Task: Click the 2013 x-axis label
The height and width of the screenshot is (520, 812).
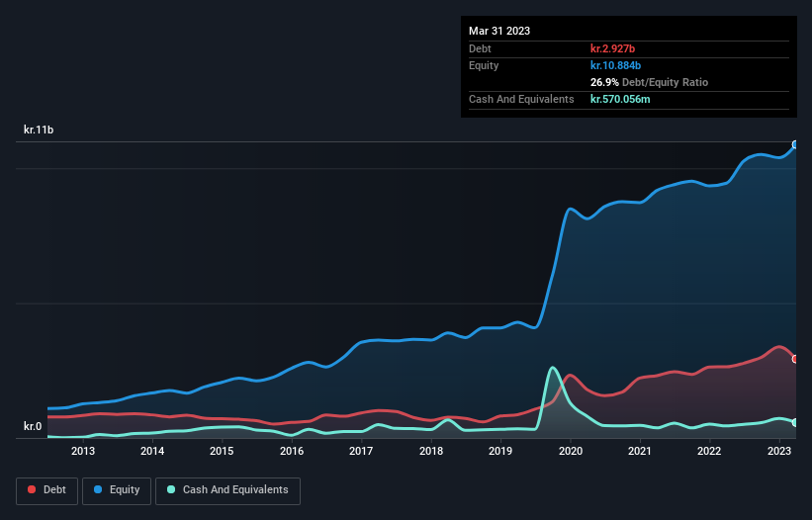Action: pos(83,451)
